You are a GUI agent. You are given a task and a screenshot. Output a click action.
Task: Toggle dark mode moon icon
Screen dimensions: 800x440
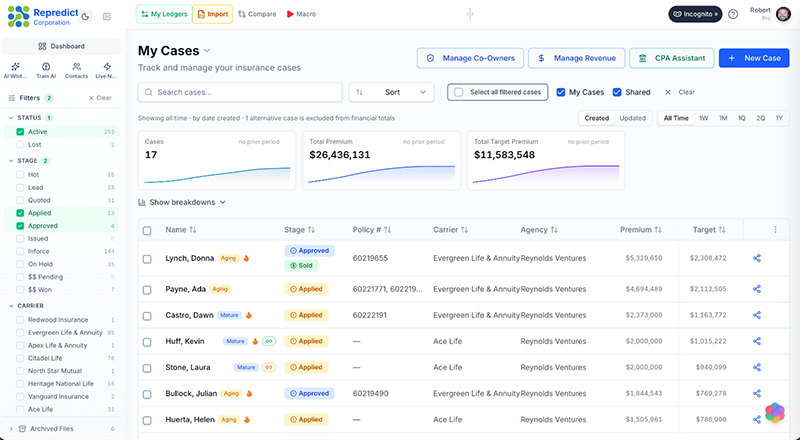point(85,16)
